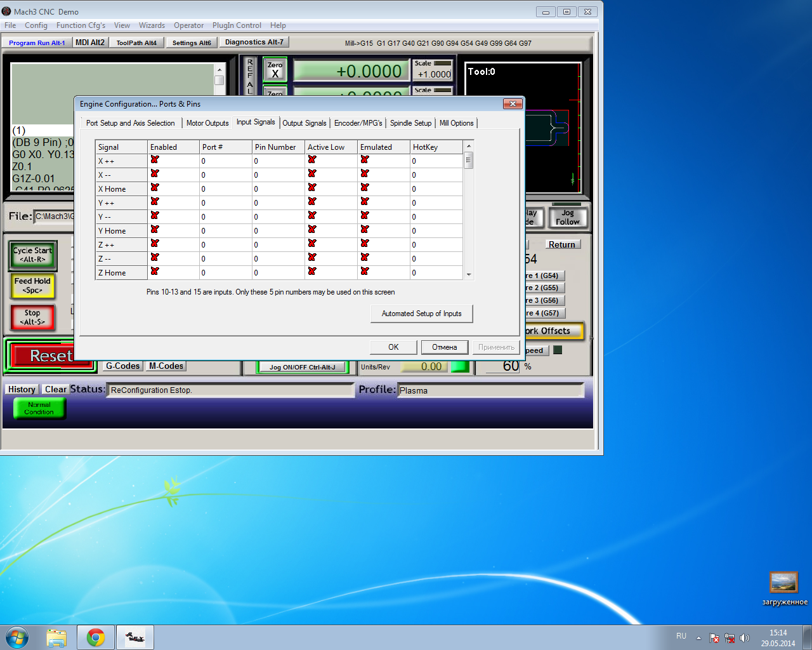Viewport: 812px width, 650px height.
Task: Click the Jog Follow button
Action: 568,218
